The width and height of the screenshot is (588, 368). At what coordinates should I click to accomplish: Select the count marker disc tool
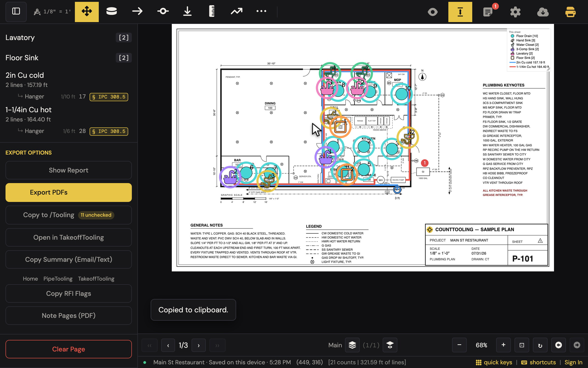(x=111, y=12)
